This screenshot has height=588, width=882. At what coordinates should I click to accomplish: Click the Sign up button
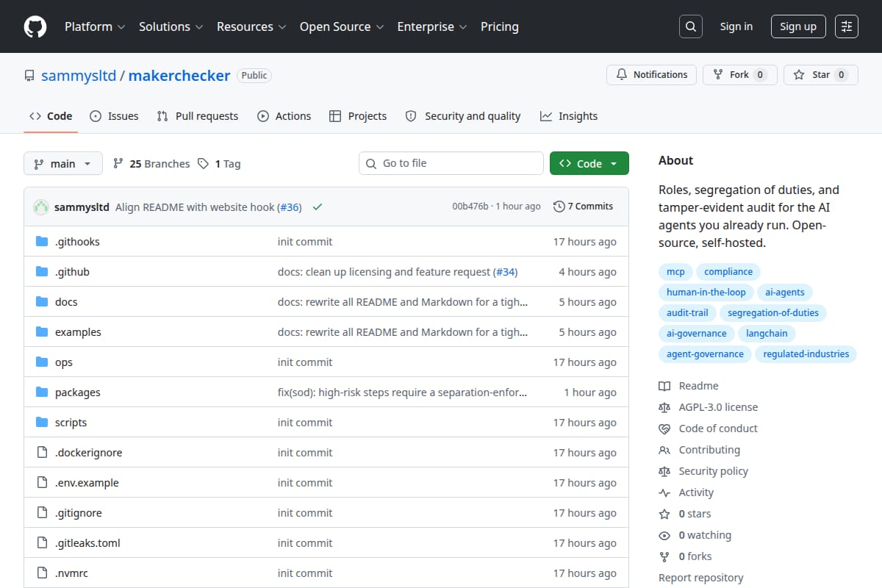[x=798, y=26]
